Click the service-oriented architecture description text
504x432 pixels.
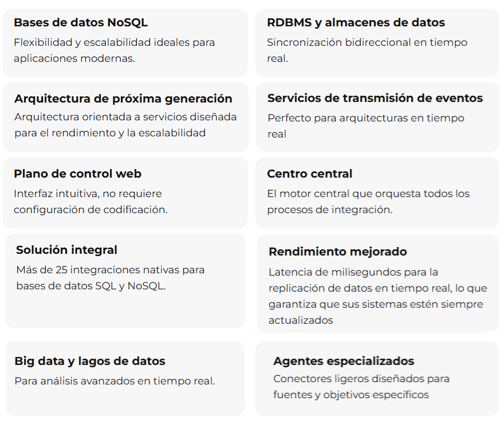[x=125, y=125]
